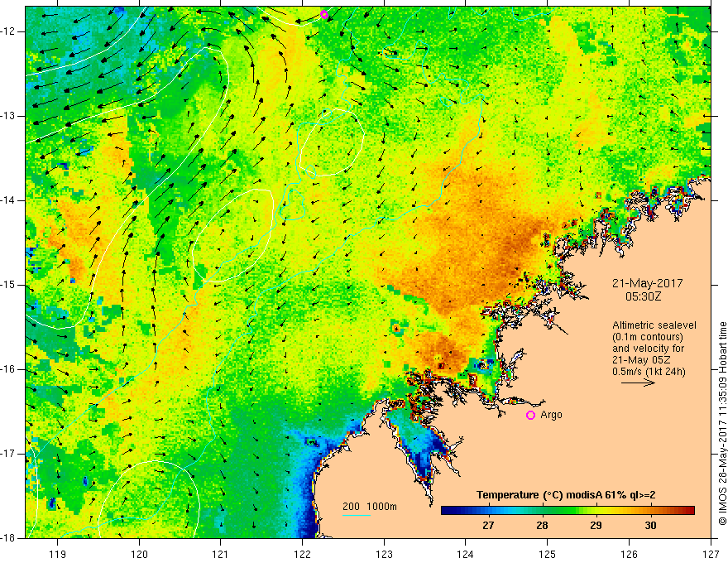Click longitude label 123 on the bottom axis
The image size is (728, 563).
coord(384,554)
